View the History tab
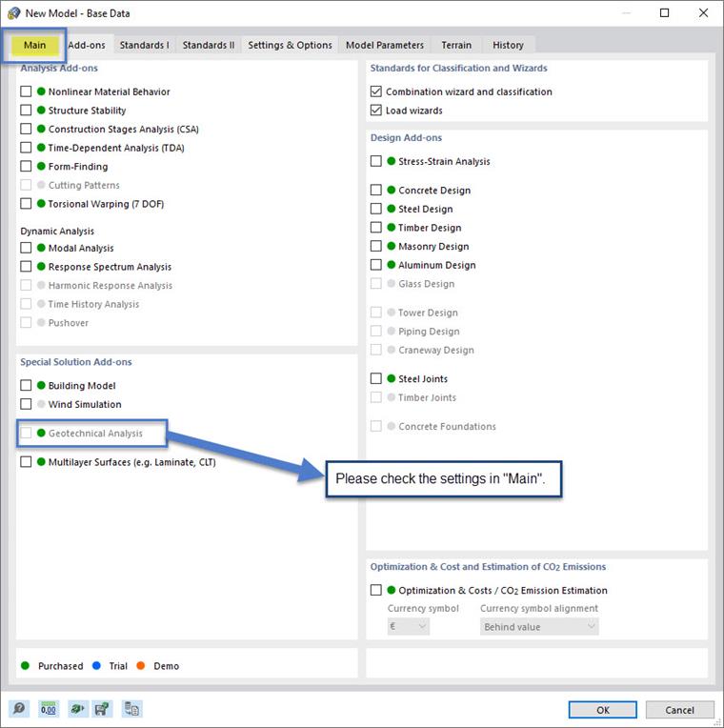Viewport: 724px width, 728px height. coord(508,45)
